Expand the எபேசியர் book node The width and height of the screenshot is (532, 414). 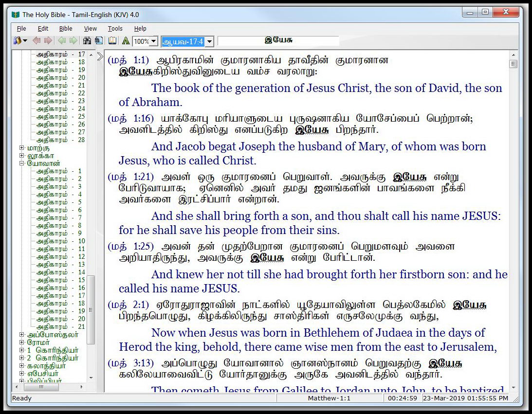22,374
